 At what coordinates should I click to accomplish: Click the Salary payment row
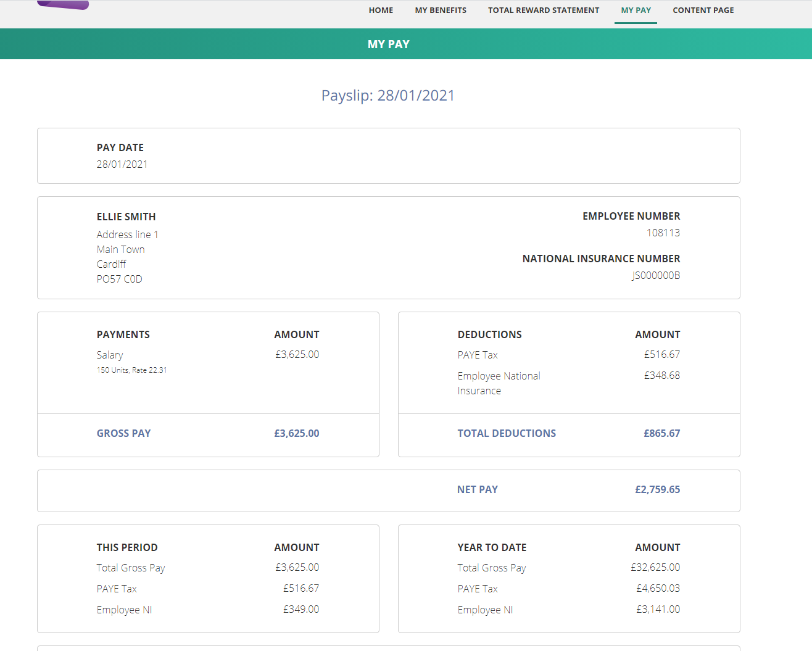click(208, 362)
